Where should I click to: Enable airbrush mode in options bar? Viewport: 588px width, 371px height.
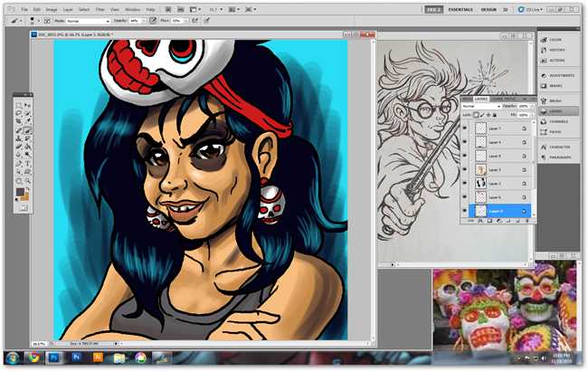pyautogui.click(x=195, y=21)
